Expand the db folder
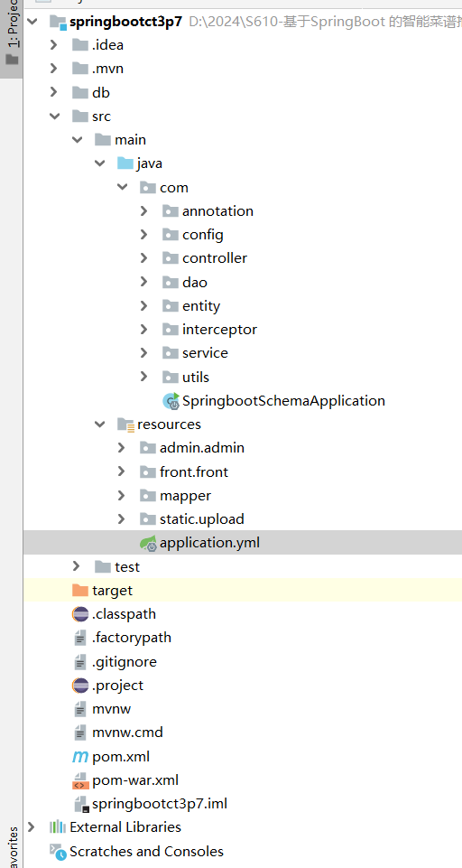 coord(53,92)
